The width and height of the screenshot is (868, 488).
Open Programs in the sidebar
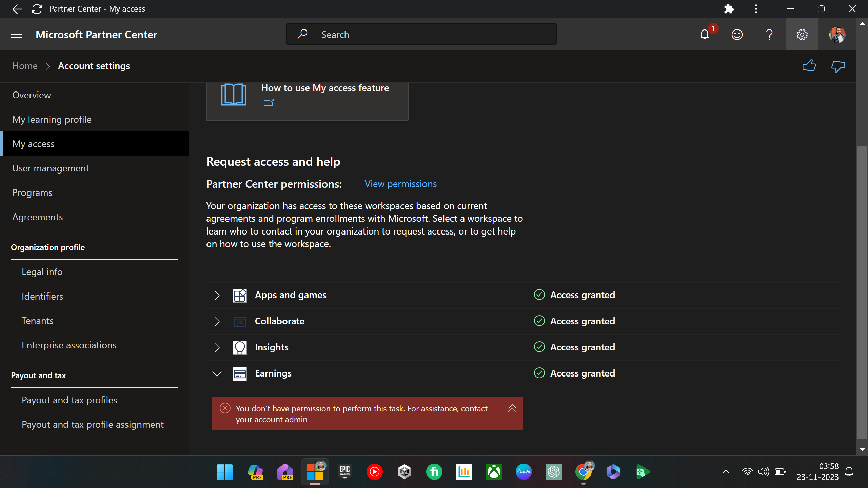94,192
